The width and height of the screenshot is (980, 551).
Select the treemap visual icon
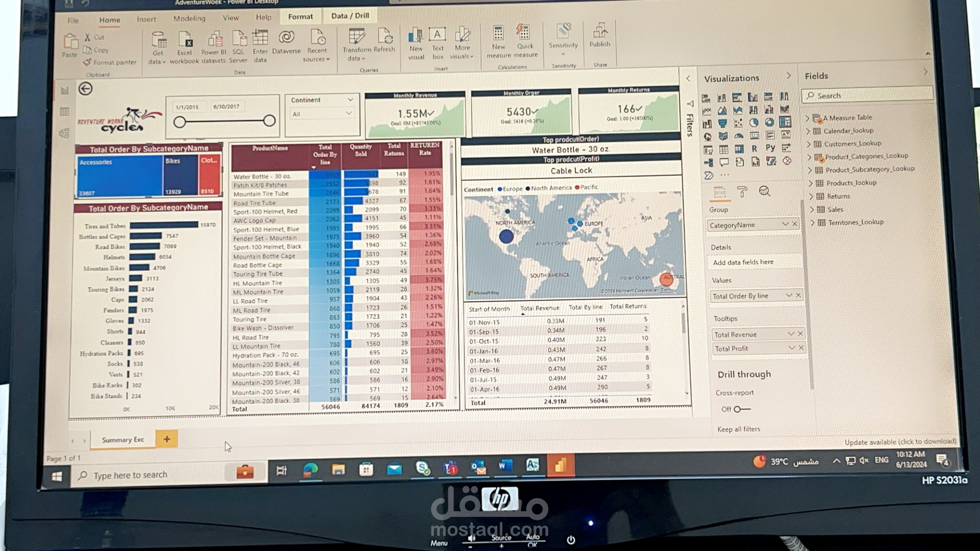click(785, 122)
